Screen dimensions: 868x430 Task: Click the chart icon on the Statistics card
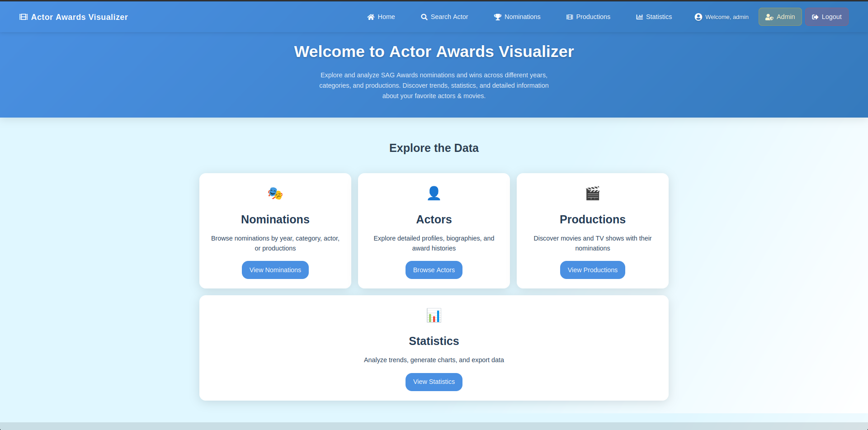coord(434,315)
